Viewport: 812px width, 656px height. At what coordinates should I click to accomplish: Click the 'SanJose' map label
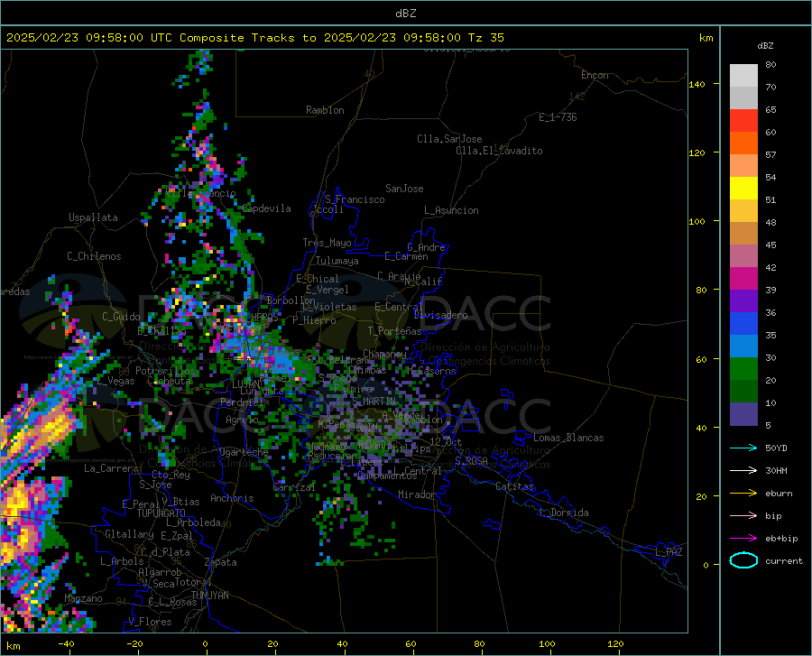[404, 189]
